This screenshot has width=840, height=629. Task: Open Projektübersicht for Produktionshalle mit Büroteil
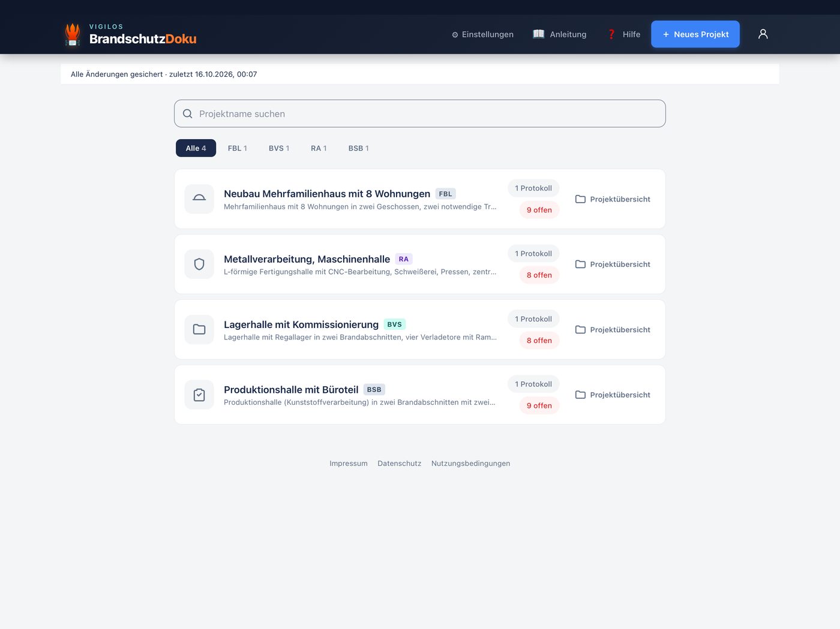(613, 395)
